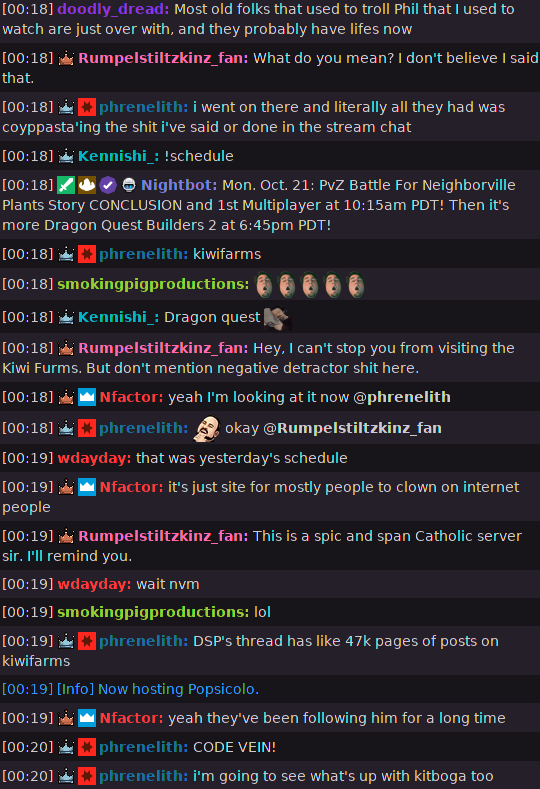The image size is (540, 789).
Task: Click the Kennishi_ username beside '!schedule'
Action: click(x=118, y=156)
